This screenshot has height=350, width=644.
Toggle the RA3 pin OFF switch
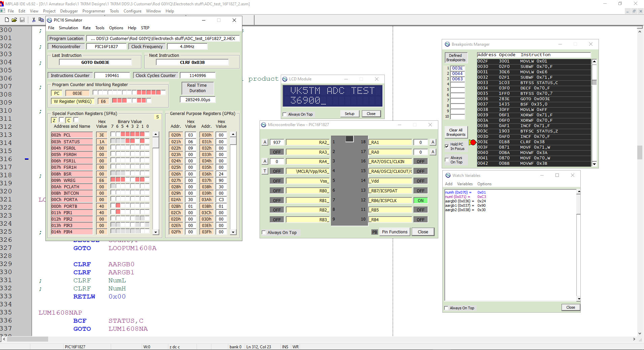tap(277, 152)
